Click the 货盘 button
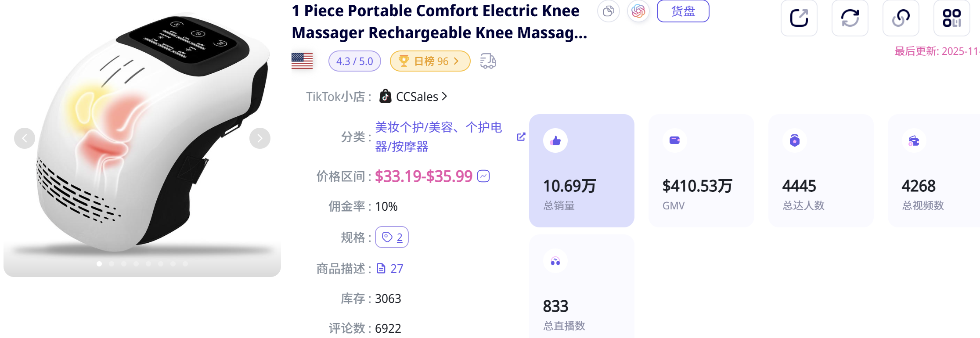980x338 pixels. click(683, 11)
